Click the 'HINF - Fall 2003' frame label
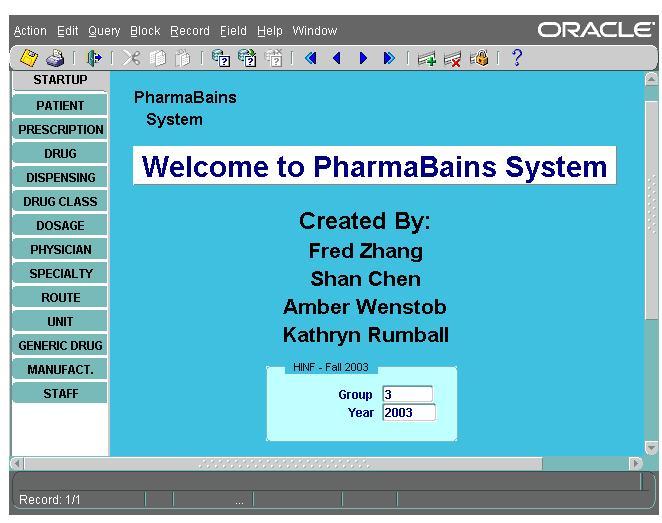This screenshot has width=662, height=523. [331, 367]
